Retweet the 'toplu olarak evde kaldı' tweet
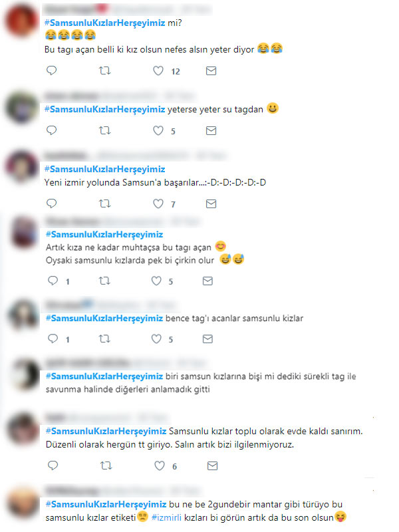 [x=106, y=465]
